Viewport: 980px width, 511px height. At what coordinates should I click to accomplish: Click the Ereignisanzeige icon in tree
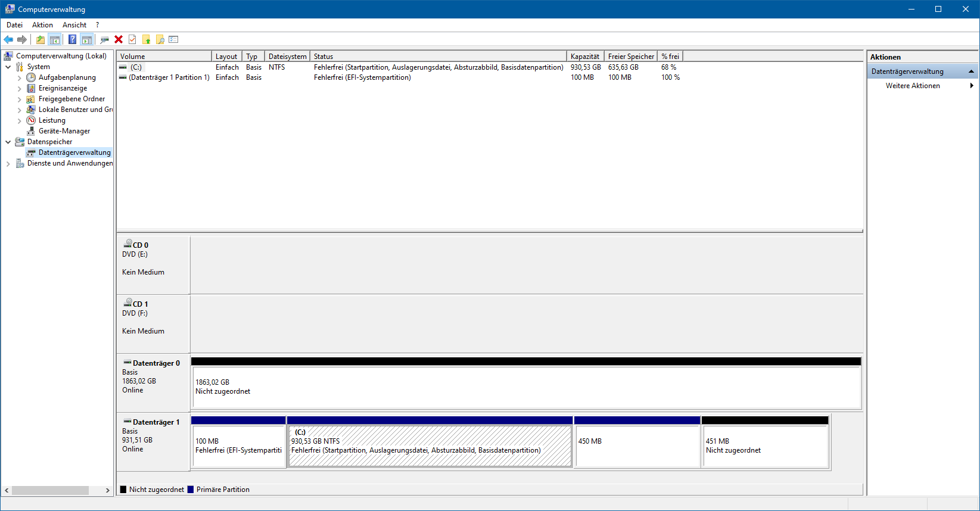point(31,88)
